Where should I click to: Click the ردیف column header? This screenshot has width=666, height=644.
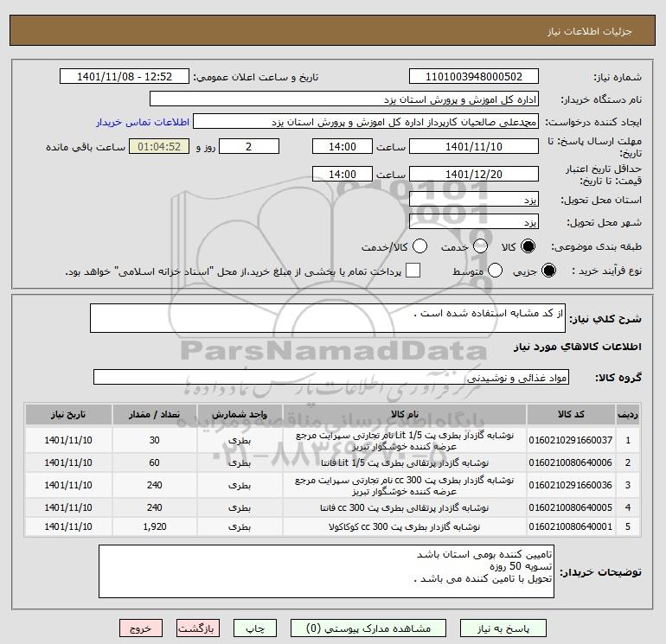pyautogui.click(x=628, y=414)
